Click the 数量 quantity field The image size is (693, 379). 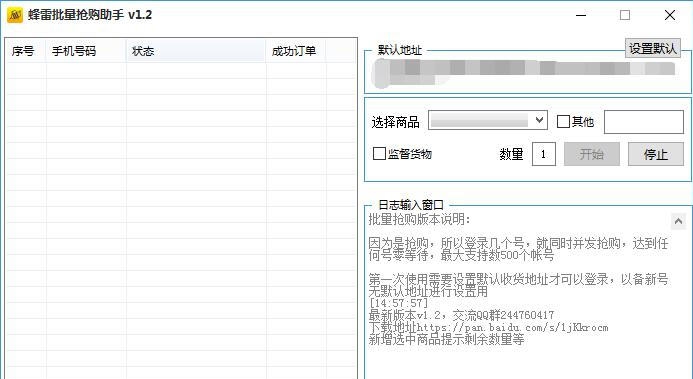pyautogui.click(x=544, y=154)
